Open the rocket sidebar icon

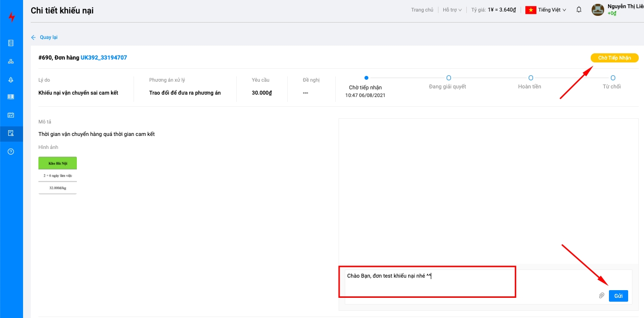pyautogui.click(x=11, y=80)
